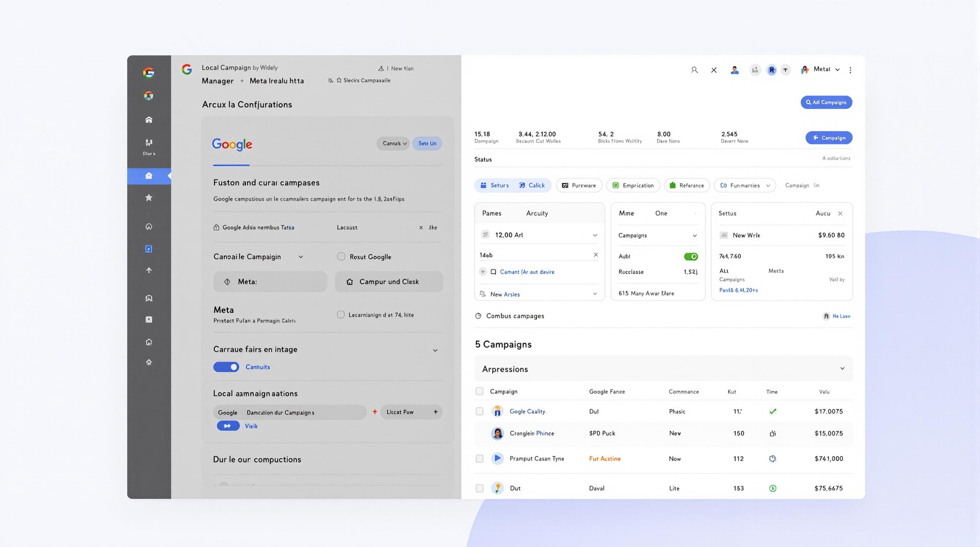This screenshot has width=980, height=547.
Task: Click the green clock icon in Dut row
Action: tap(773, 488)
